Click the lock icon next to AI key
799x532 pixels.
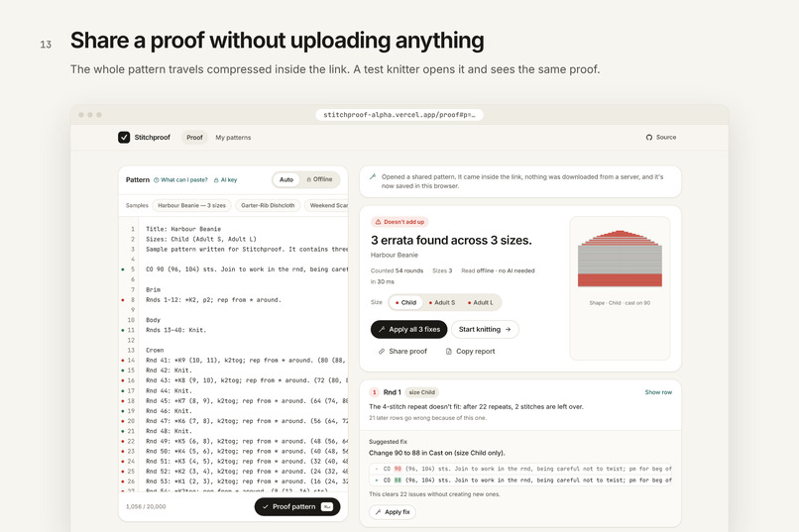(216, 180)
